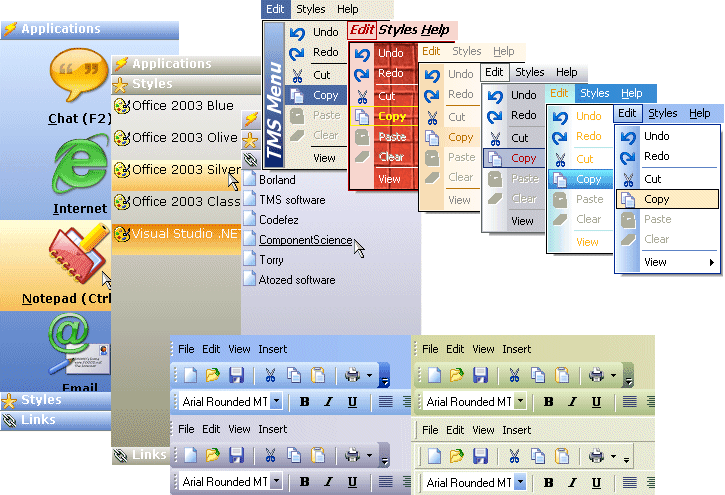Click Save icon in silver toolbar
Viewport: 725px width, 495px height.
click(x=236, y=455)
